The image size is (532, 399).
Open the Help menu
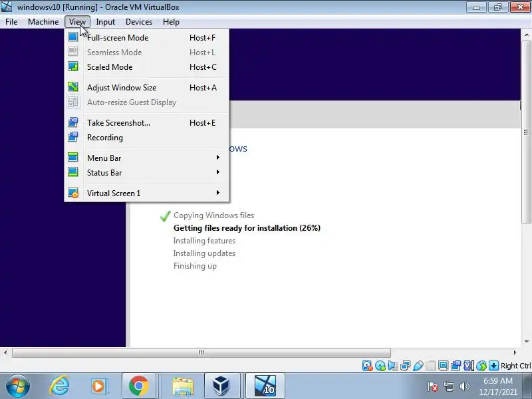(x=171, y=22)
